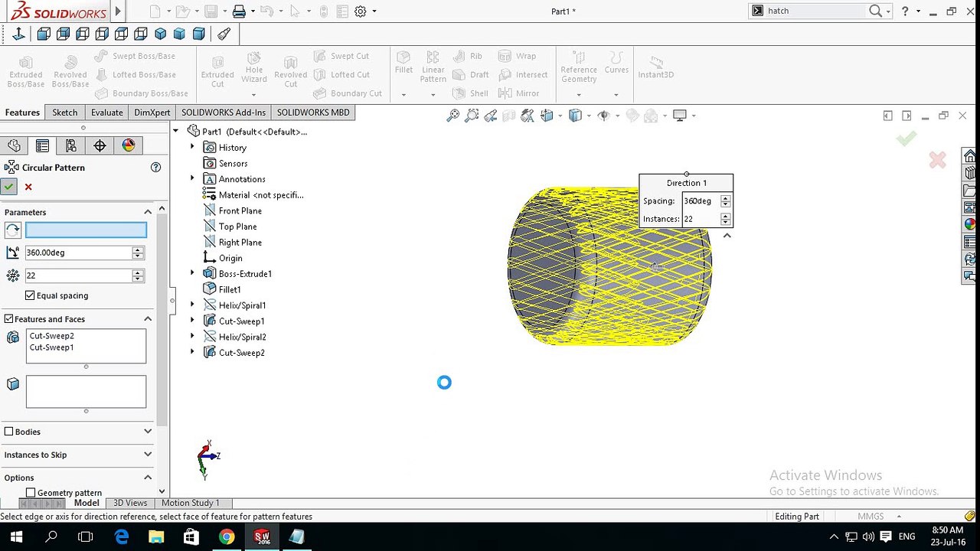Select the last shaded cube view icon
The image size is (980, 551).
[199, 34]
